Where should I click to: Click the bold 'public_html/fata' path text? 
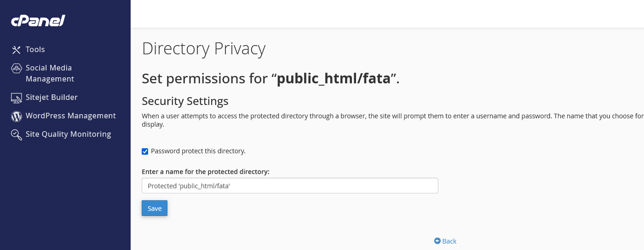333,79
